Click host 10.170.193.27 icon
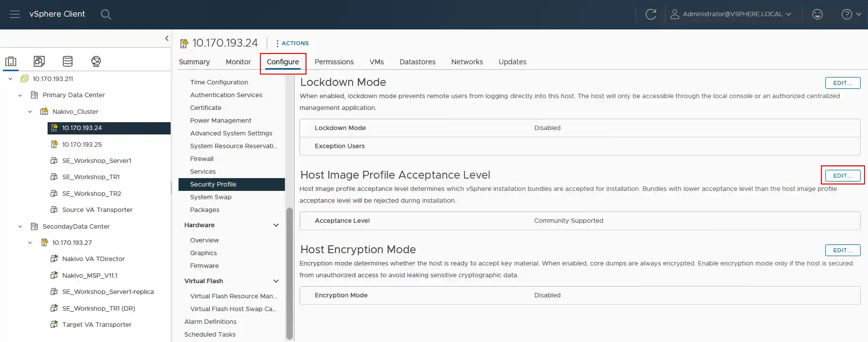This screenshot has width=868, height=342. click(45, 242)
